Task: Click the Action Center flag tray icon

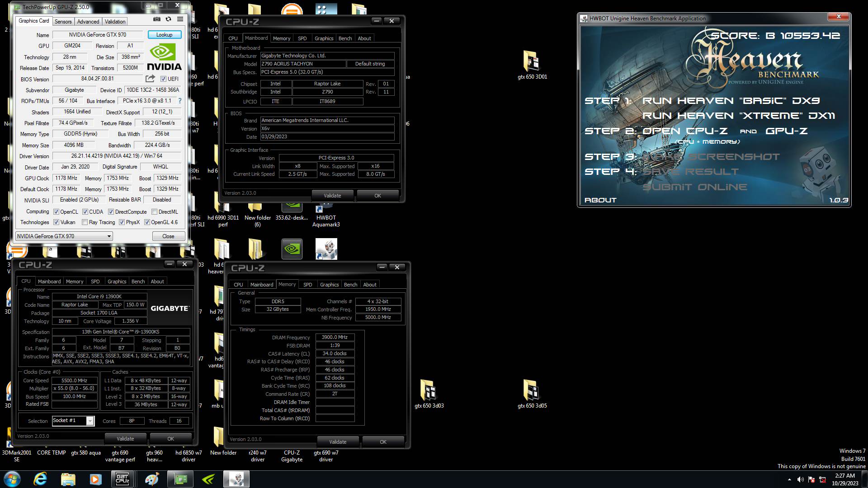Action: click(x=811, y=479)
